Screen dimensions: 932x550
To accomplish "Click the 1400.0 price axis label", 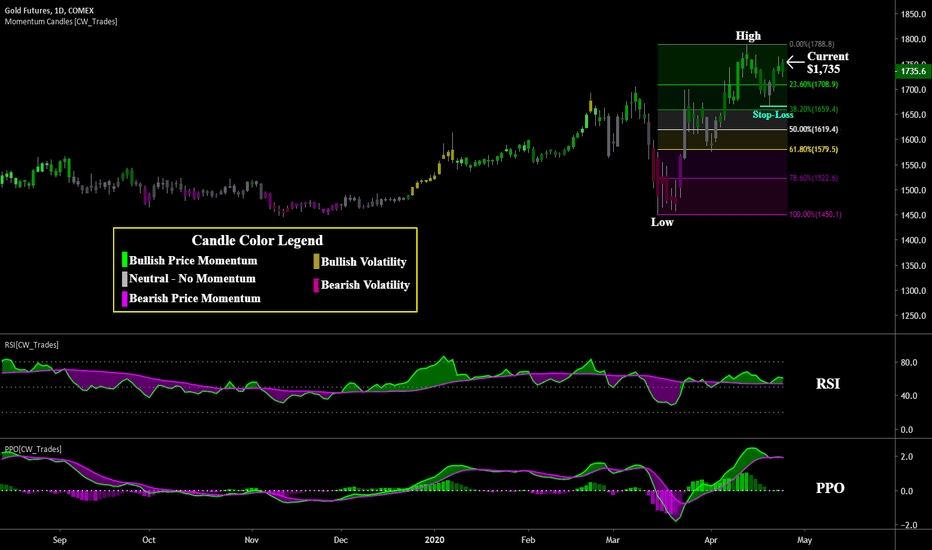I will pyautogui.click(x=914, y=240).
